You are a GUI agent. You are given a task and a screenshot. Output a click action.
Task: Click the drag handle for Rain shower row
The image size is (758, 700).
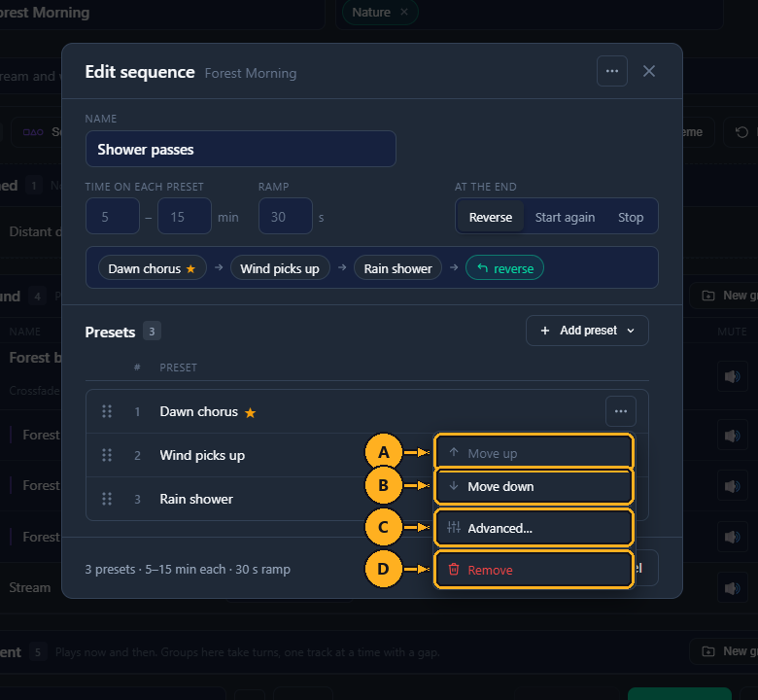point(107,499)
